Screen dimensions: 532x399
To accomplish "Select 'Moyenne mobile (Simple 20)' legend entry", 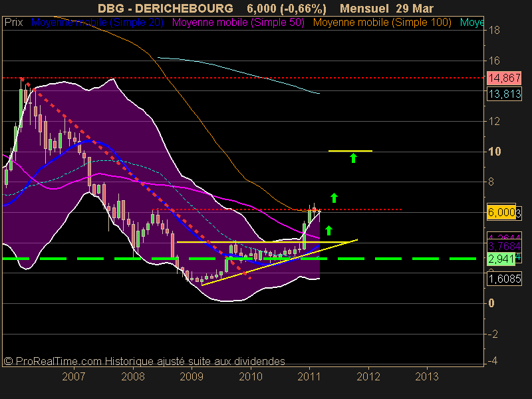I will pyautogui.click(x=97, y=23).
